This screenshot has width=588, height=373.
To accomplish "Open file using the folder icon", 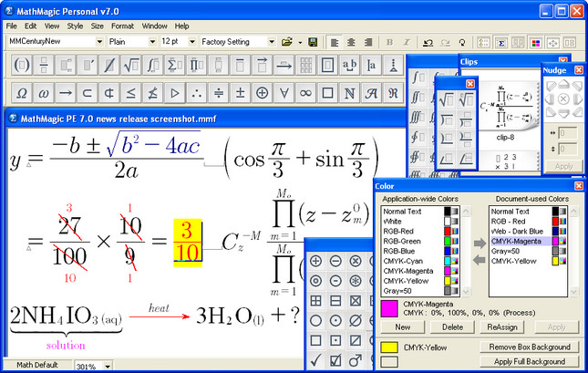I will (286, 42).
